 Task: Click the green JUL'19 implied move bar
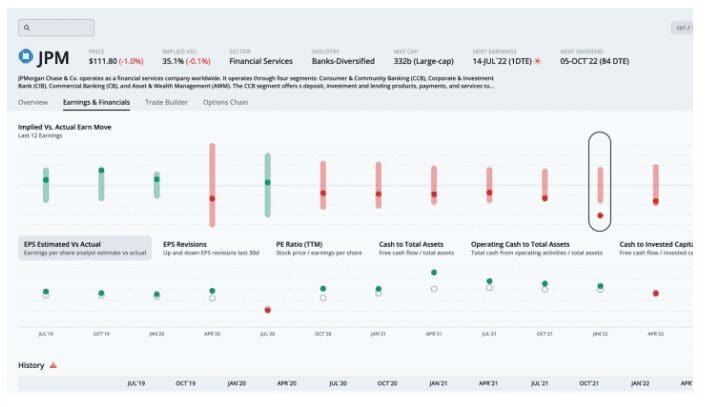click(46, 185)
